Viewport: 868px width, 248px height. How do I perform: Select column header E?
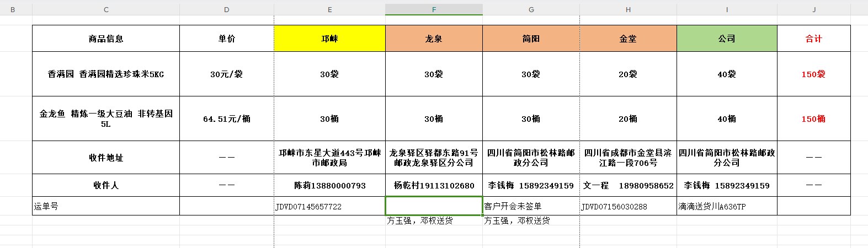coord(329,9)
